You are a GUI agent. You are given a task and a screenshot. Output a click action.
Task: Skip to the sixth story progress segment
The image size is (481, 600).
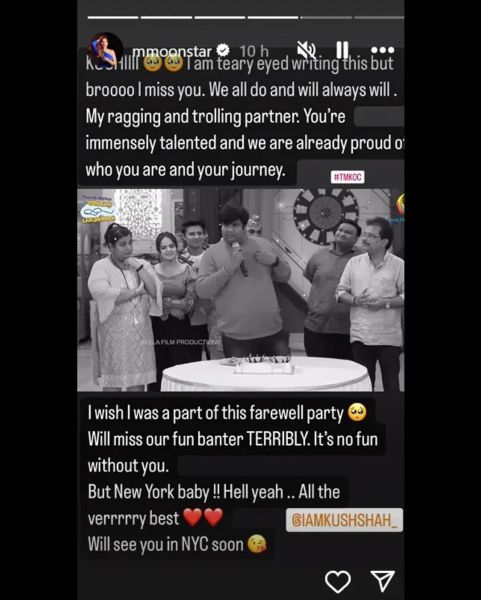click(x=379, y=17)
